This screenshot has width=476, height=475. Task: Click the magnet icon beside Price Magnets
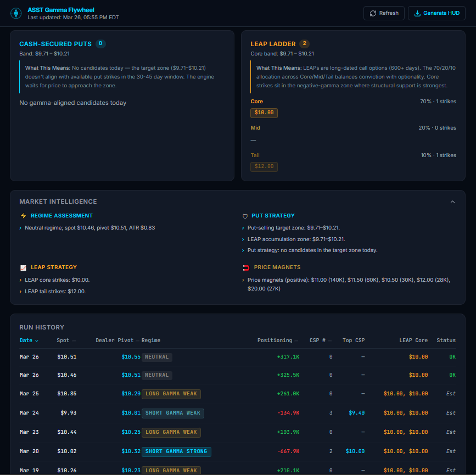[246, 267]
